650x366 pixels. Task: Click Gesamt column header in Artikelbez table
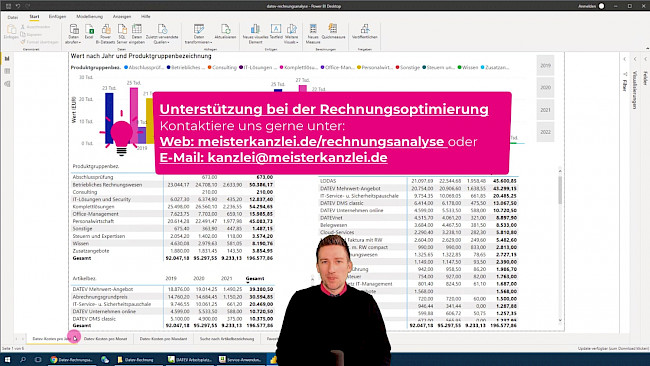click(x=255, y=279)
